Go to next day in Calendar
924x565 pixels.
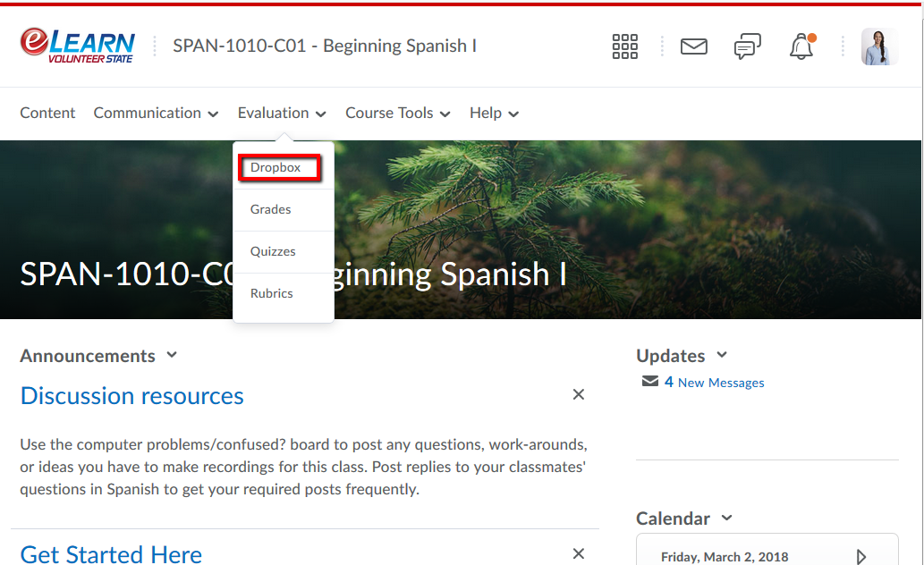pyautogui.click(x=860, y=557)
